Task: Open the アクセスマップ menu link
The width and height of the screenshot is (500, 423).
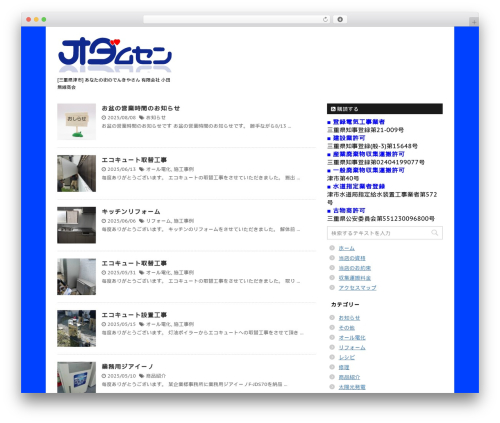Action: pos(357,288)
